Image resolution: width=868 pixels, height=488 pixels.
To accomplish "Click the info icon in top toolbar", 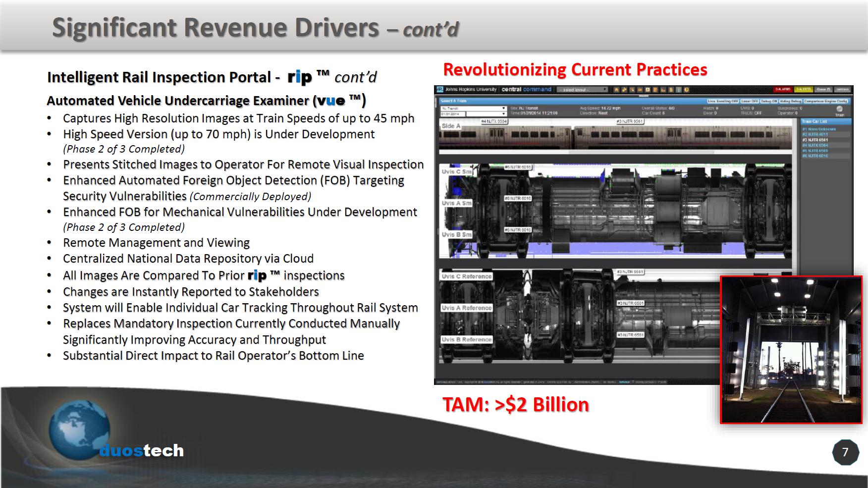I will (x=679, y=90).
